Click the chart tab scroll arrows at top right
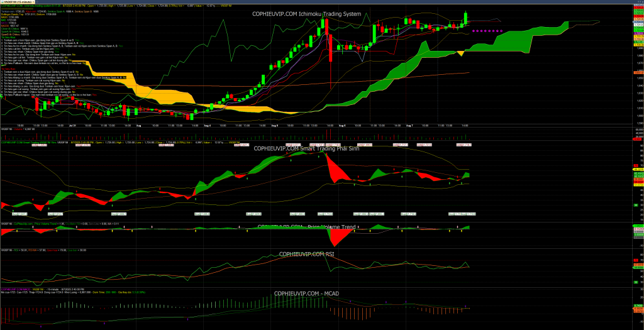The width and height of the screenshot is (644, 330). click(x=640, y=2)
